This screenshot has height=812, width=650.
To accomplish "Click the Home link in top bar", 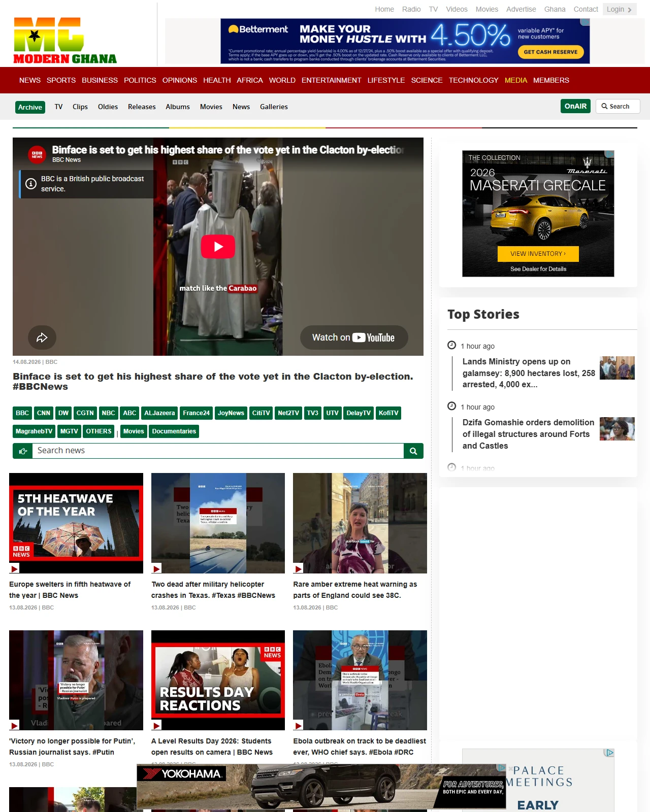I will coord(384,9).
